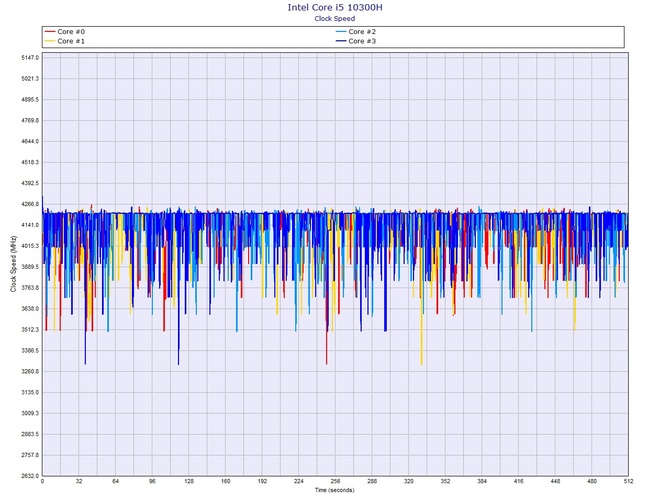
Task: Click the 3763.8 y-axis value
Action: [x=30, y=288]
